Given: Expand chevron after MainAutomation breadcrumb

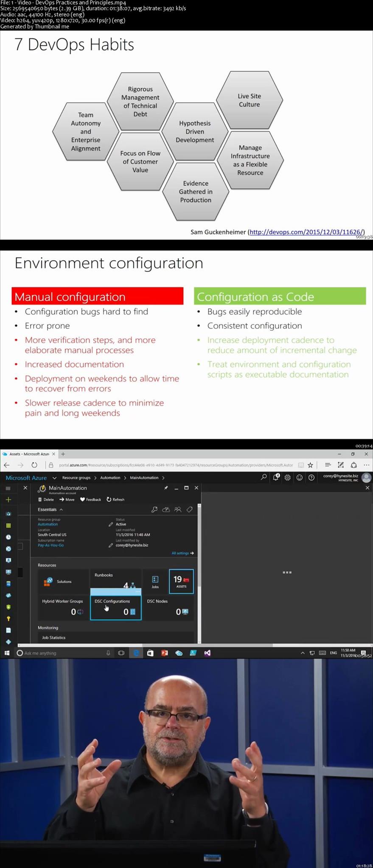Looking at the screenshot, I should [163, 478].
